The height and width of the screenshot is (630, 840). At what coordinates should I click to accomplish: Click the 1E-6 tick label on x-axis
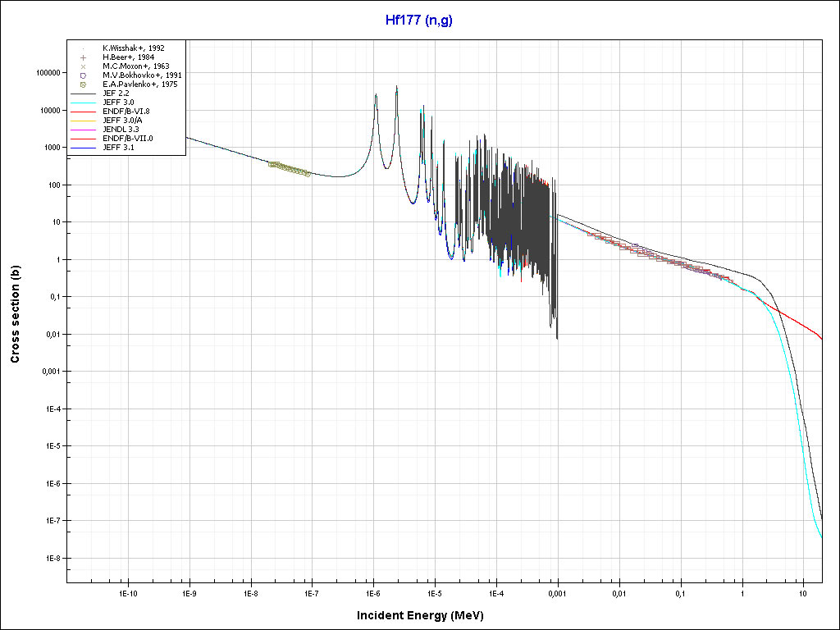[x=373, y=592]
